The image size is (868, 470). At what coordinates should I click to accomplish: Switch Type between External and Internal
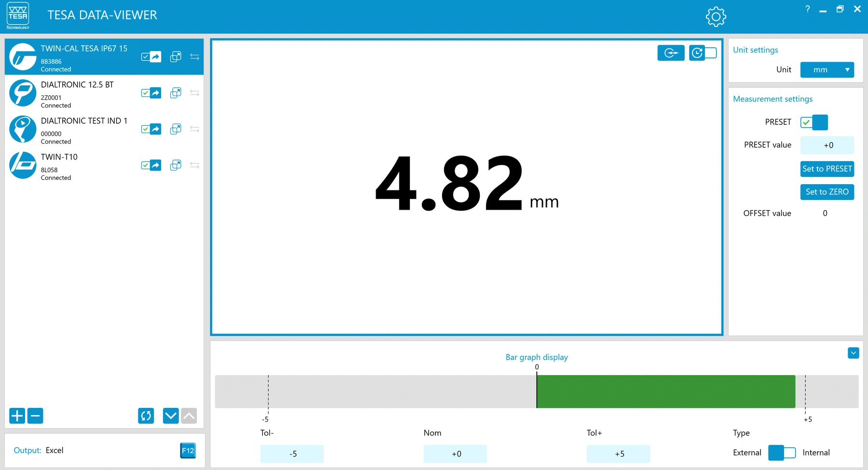click(x=782, y=453)
